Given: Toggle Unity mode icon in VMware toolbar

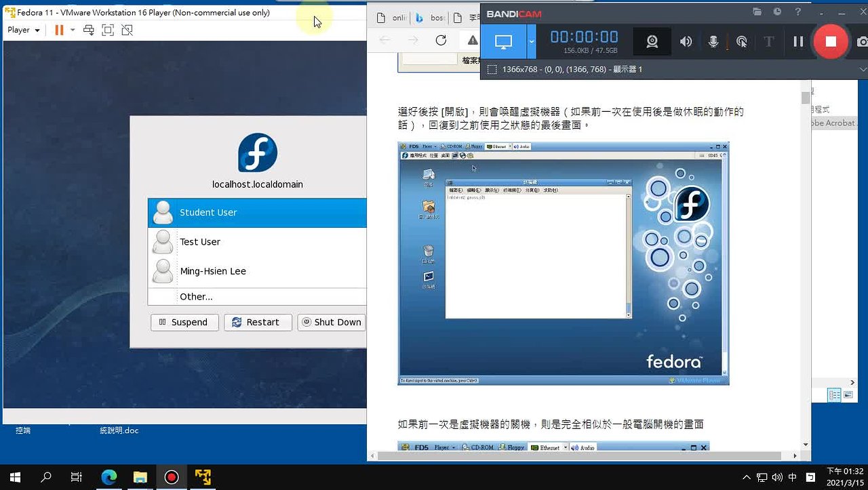Looking at the screenshot, I should [x=127, y=30].
